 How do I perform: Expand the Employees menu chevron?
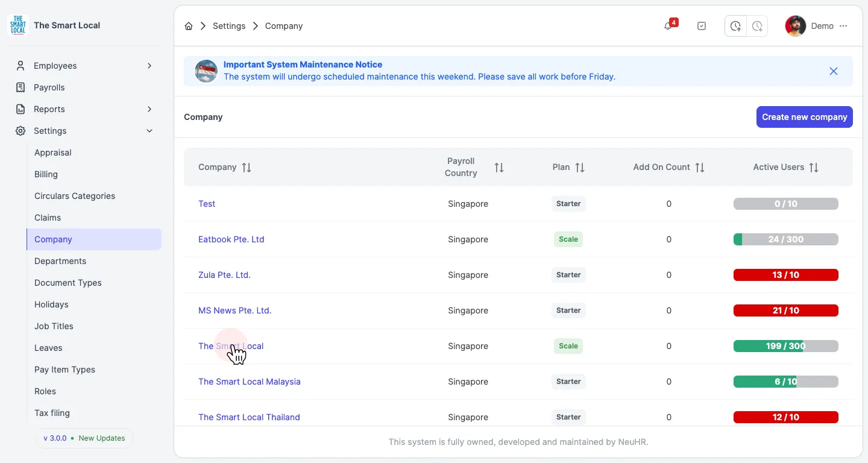pos(149,66)
